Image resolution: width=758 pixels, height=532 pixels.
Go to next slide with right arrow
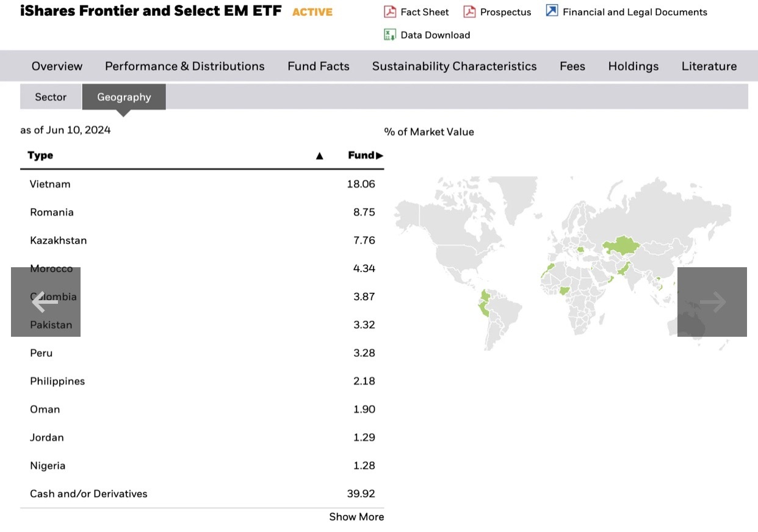712,301
